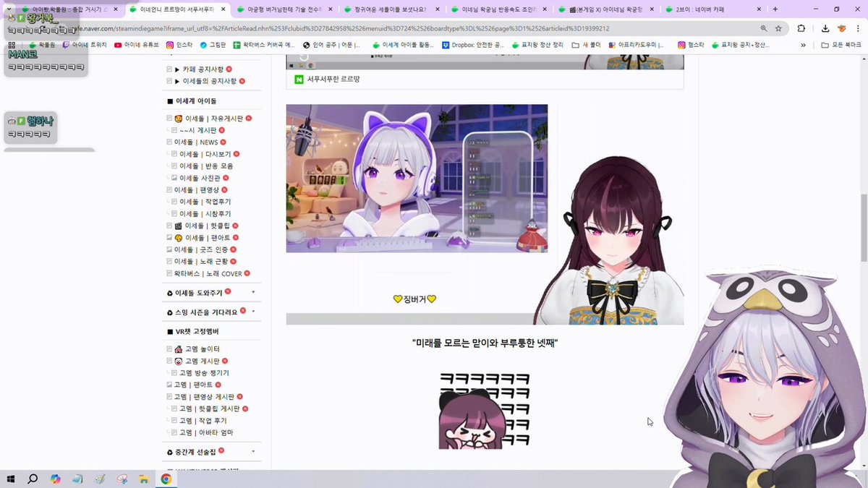Expand the 이세돌 도와주기 menu group arrow

pyautogui.click(x=253, y=292)
